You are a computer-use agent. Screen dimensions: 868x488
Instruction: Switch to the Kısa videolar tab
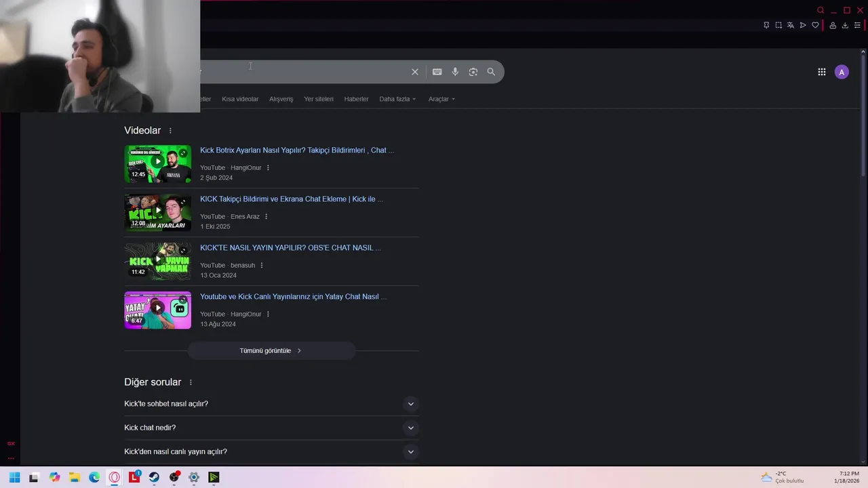tap(240, 99)
